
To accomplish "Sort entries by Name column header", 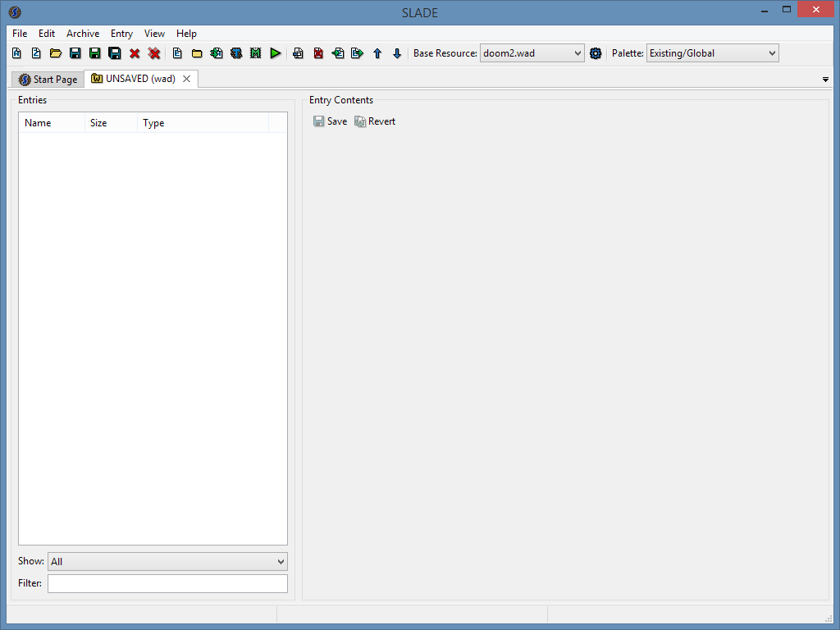I will pos(52,123).
